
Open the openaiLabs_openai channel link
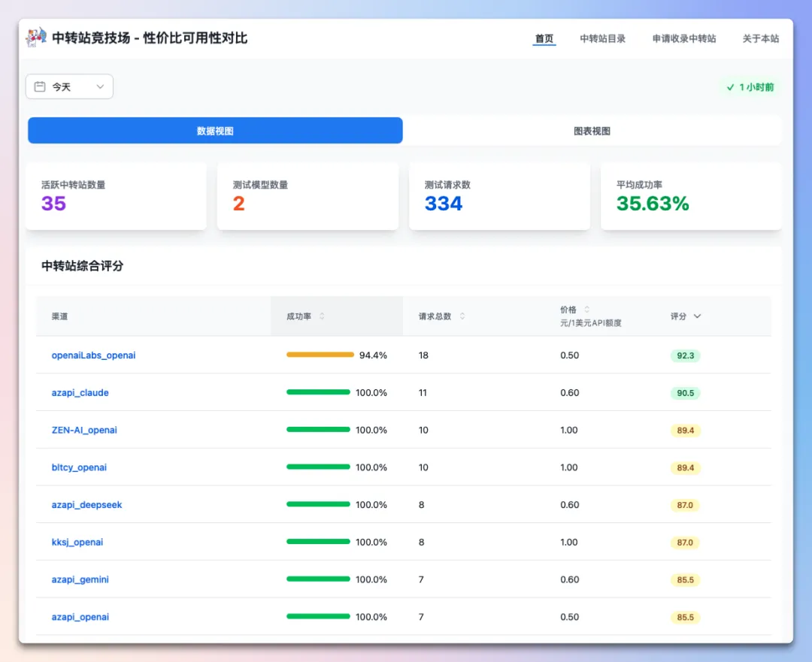(x=93, y=355)
